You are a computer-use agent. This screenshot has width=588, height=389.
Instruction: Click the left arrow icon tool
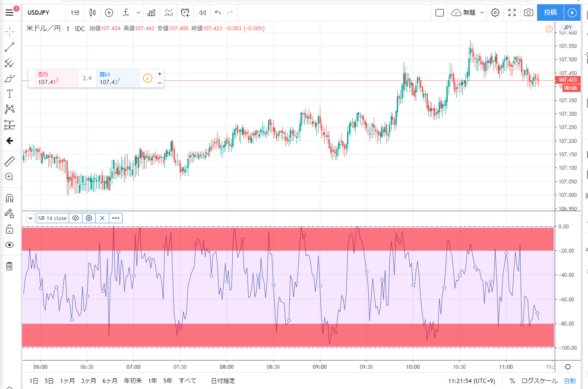(9, 141)
